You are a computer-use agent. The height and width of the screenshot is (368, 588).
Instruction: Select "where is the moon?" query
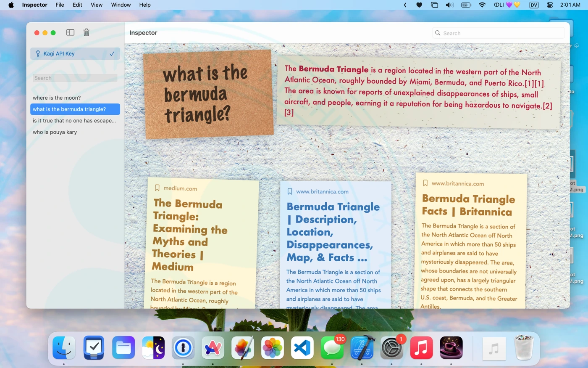click(57, 98)
